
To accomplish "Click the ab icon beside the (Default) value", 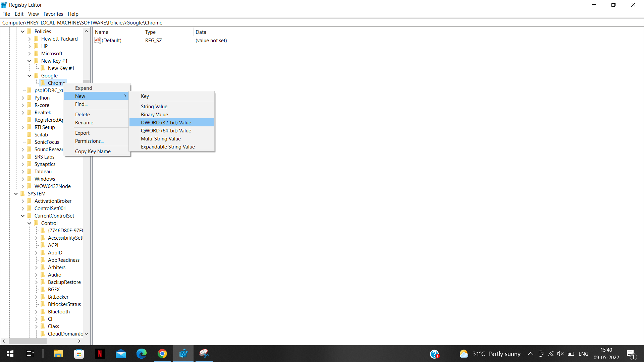I will (x=97, y=40).
